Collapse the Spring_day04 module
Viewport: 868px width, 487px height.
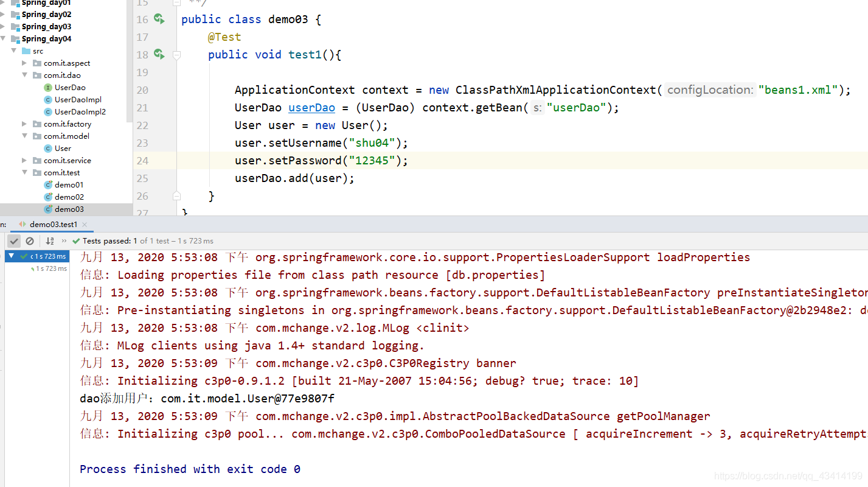point(4,38)
